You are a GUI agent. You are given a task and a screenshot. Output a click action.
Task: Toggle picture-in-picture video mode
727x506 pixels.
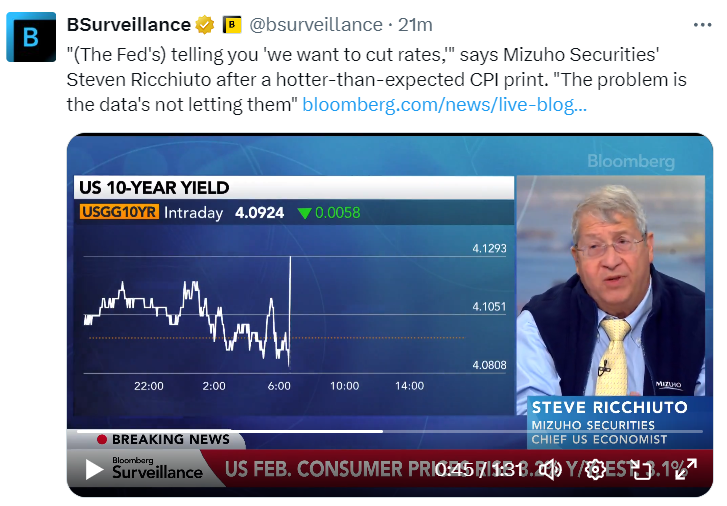pos(639,469)
